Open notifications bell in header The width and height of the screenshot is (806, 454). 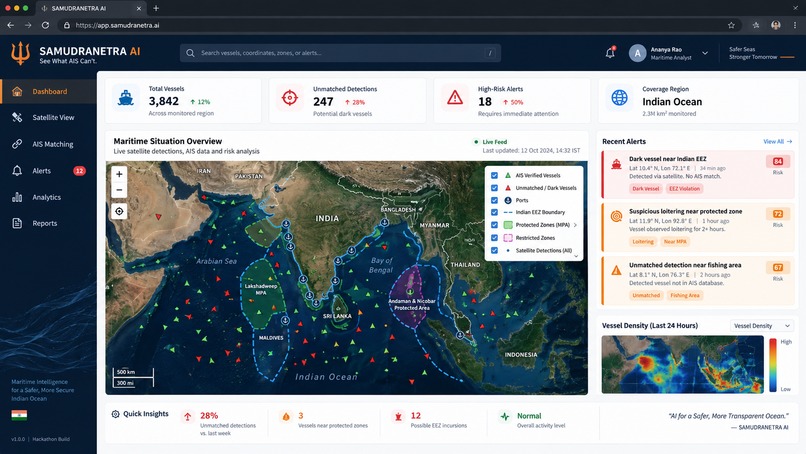point(610,52)
